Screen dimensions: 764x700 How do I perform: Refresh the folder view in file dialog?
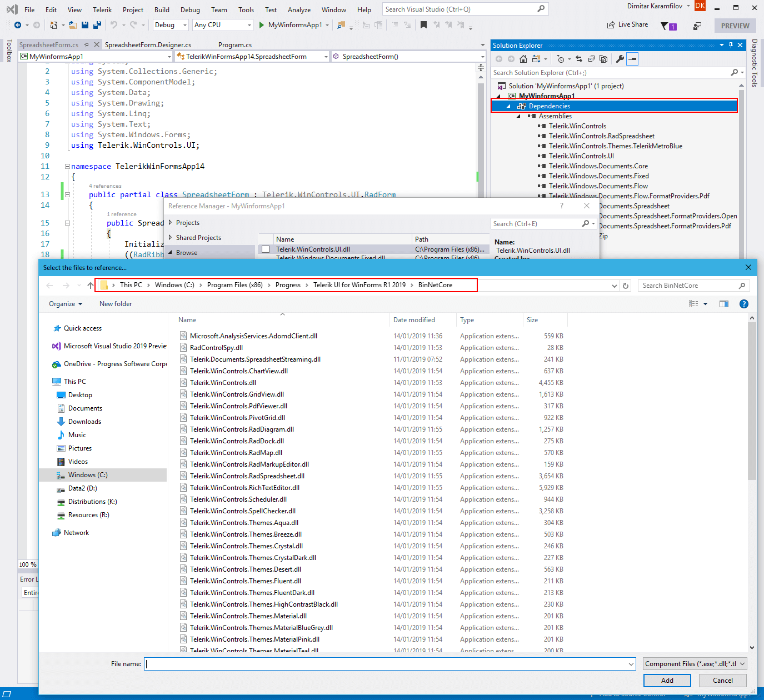click(x=626, y=286)
